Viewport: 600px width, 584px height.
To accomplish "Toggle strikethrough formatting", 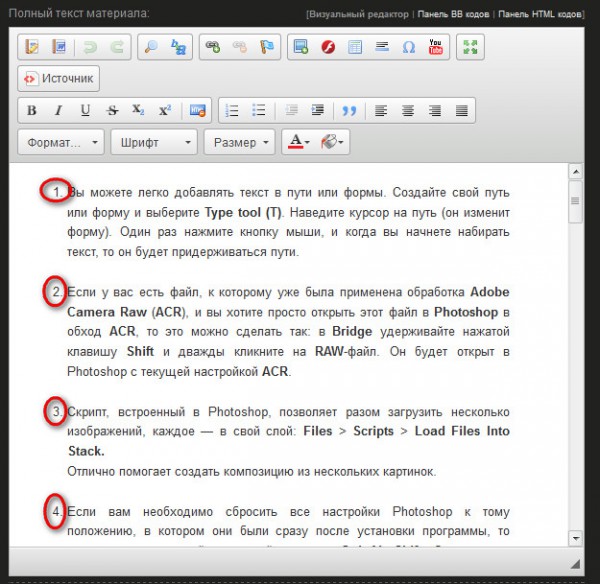I will [x=112, y=111].
